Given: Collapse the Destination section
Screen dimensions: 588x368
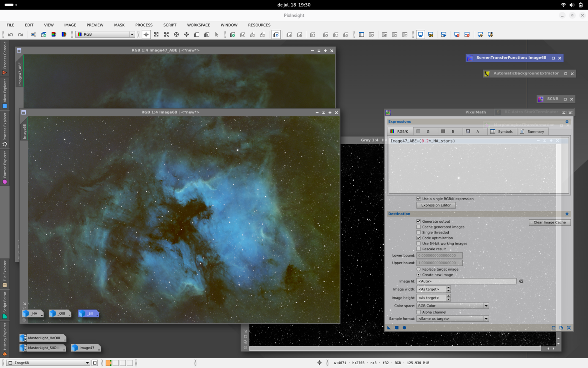Looking at the screenshot, I should (x=567, y=214).
